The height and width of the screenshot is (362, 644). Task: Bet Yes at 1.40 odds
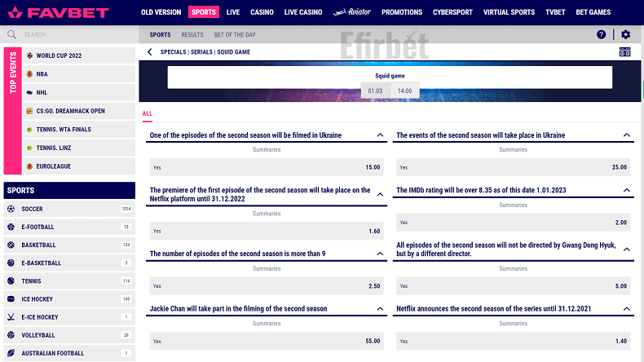pos(514,341)
